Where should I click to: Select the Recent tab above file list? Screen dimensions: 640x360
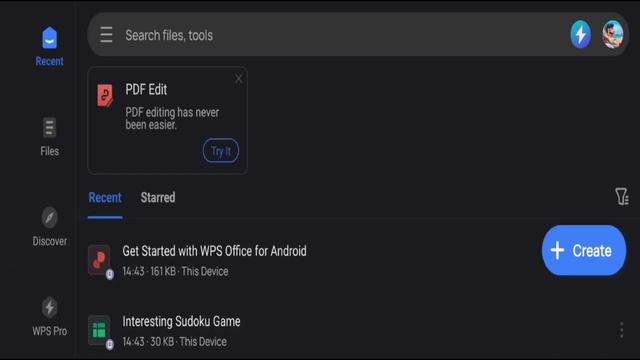tap(105, 198)
